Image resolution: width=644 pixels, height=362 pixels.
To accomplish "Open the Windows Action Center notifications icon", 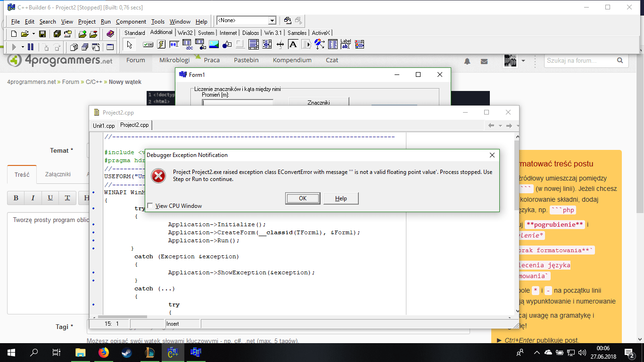I will tap(630, 353).
